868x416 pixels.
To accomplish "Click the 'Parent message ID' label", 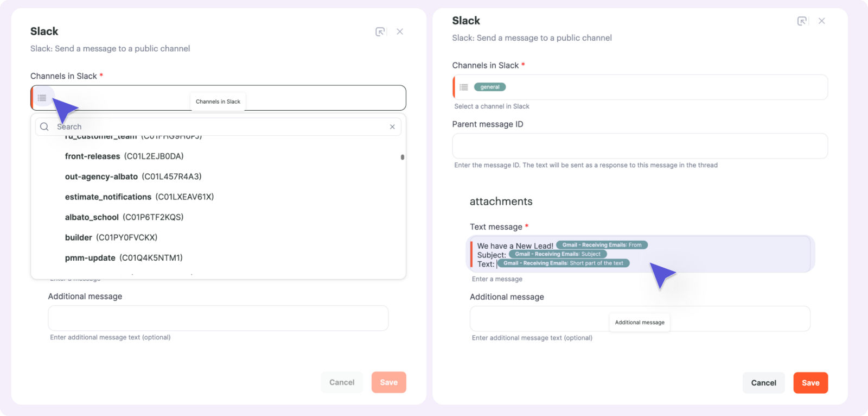I will (488, 124).
